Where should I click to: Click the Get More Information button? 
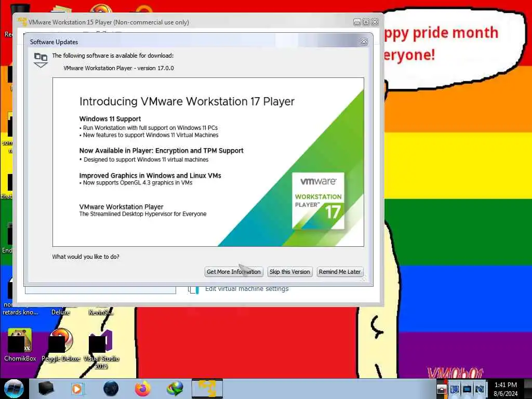[234, 272]
